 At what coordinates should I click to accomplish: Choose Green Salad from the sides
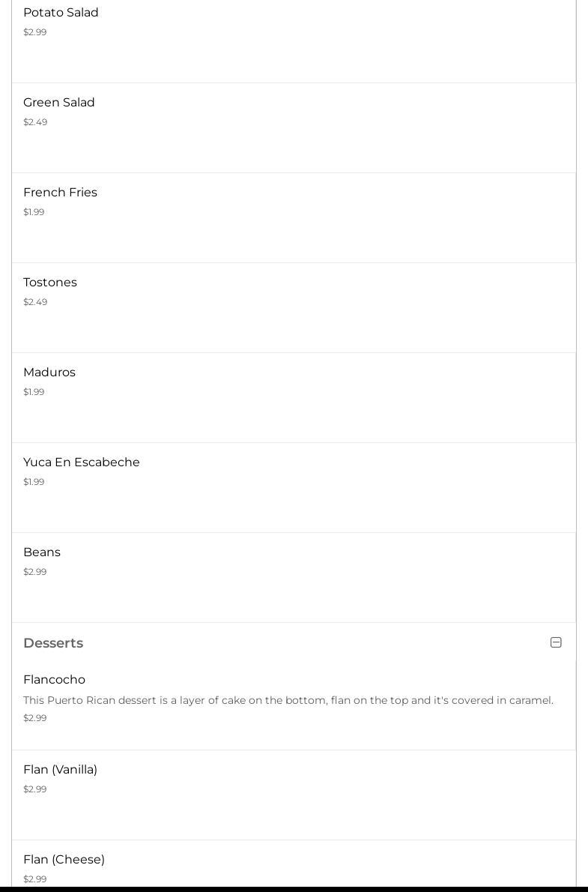pyautogui.click(x=59, y=103)
